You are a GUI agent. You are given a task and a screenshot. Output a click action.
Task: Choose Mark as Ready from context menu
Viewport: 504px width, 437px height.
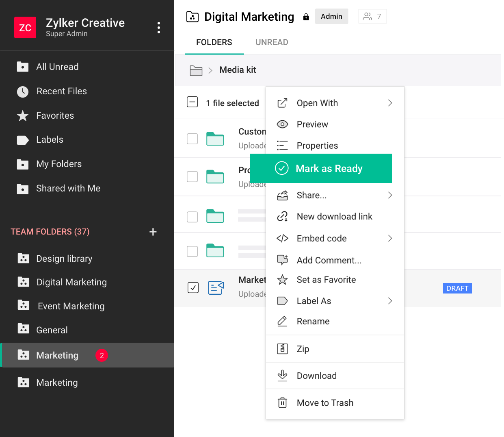tap(321, 168)
